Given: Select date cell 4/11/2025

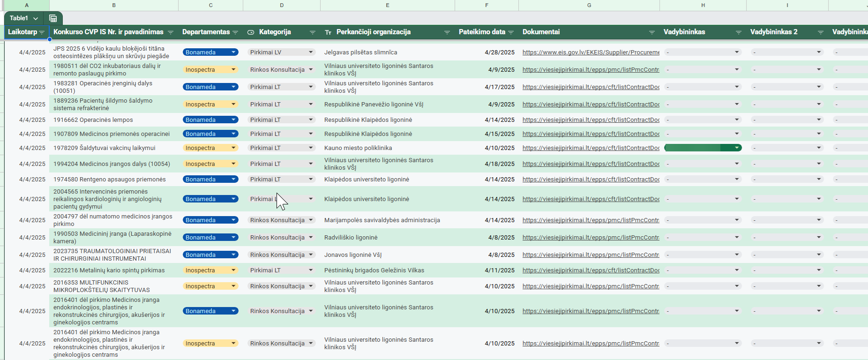Looking at the screenshot, I should (x=486, y=270).
